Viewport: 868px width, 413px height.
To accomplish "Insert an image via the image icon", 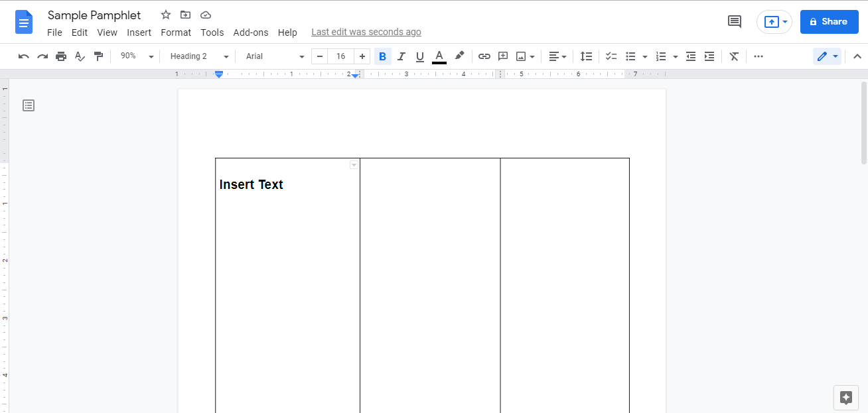I will pyautogui.click(x=521, y=56).
